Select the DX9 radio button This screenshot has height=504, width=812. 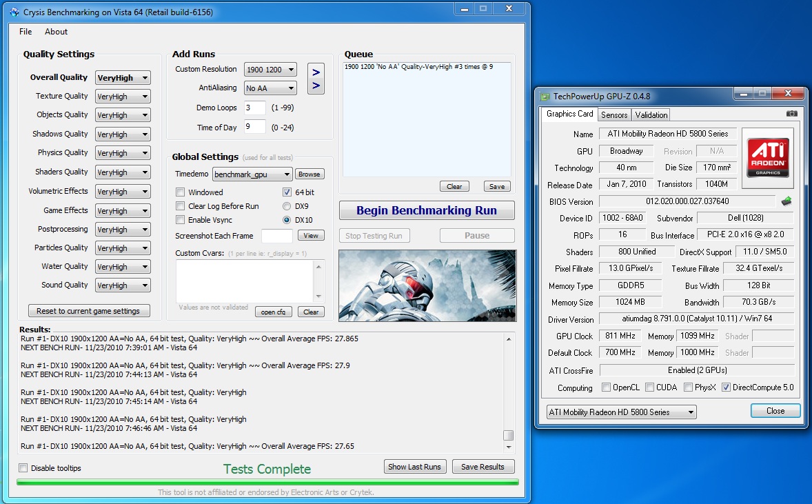coord(287,206)
